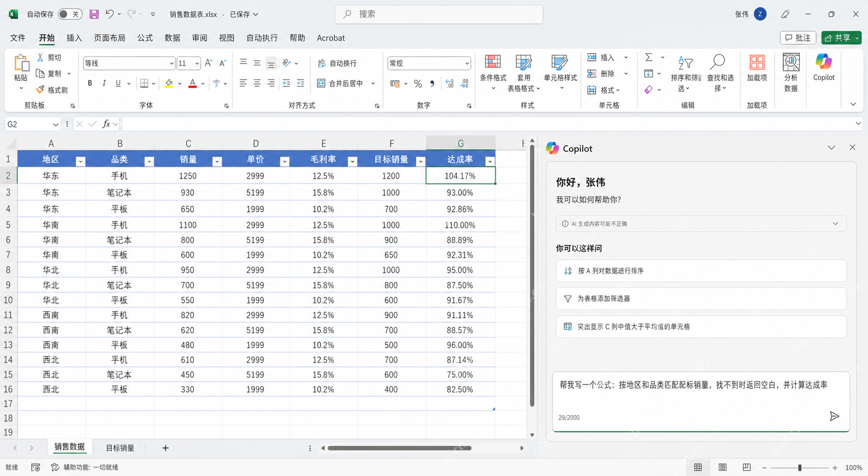This screenshot has width=868, height=476.
Task: Click the Undo arrow icon
Action: [x=109, y=14]
